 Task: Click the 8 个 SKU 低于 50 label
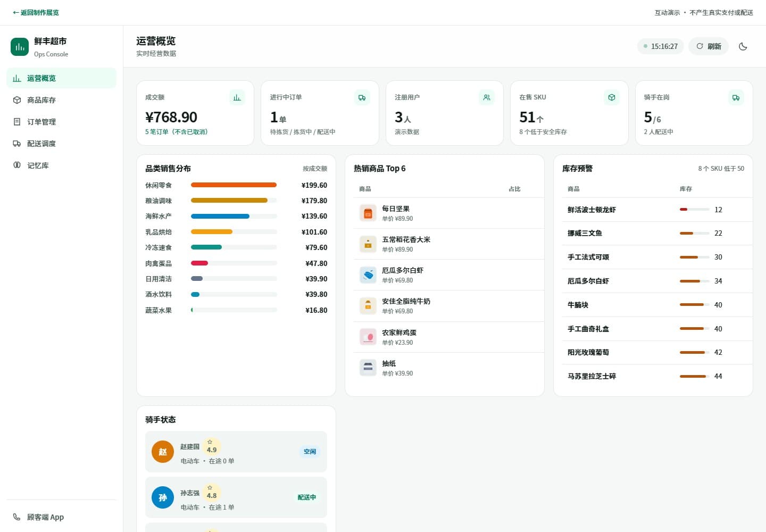click(721, 169)
